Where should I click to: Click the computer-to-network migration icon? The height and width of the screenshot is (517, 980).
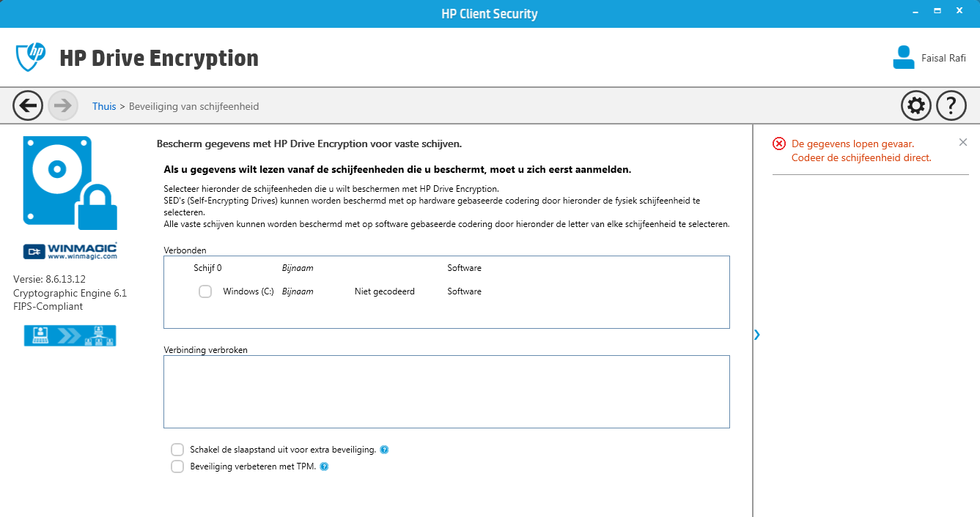tap(70, 335)
